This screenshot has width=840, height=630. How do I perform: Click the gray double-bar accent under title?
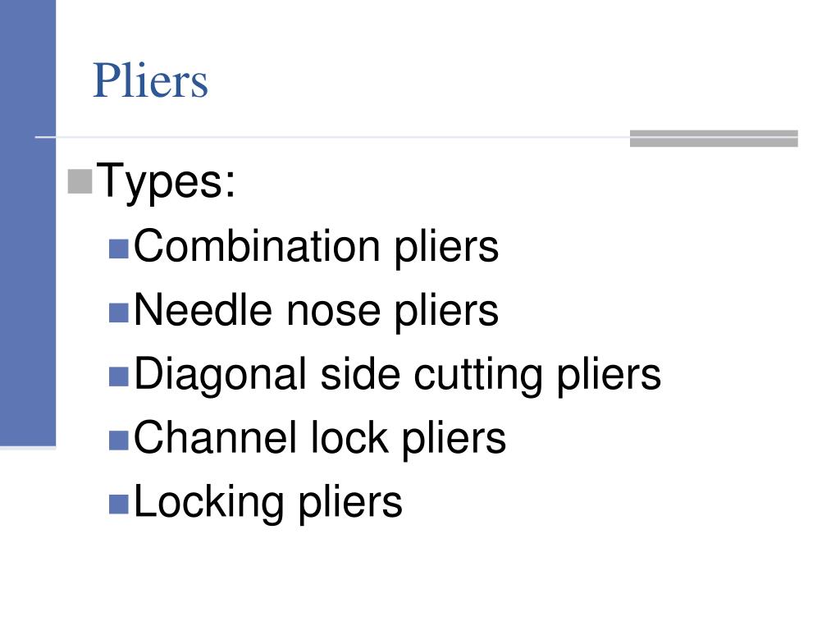pos(714,138)
